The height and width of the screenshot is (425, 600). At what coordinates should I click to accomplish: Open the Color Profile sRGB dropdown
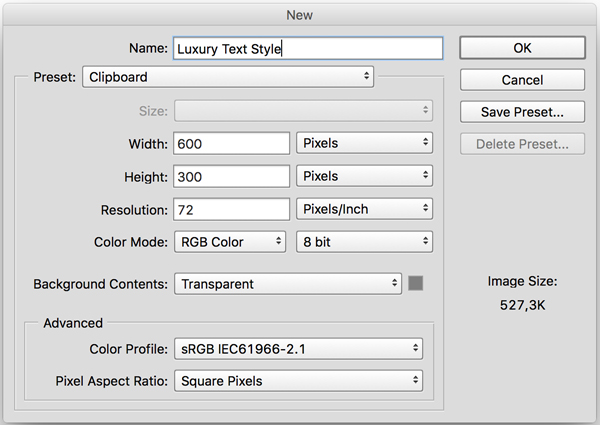(298, 348)
